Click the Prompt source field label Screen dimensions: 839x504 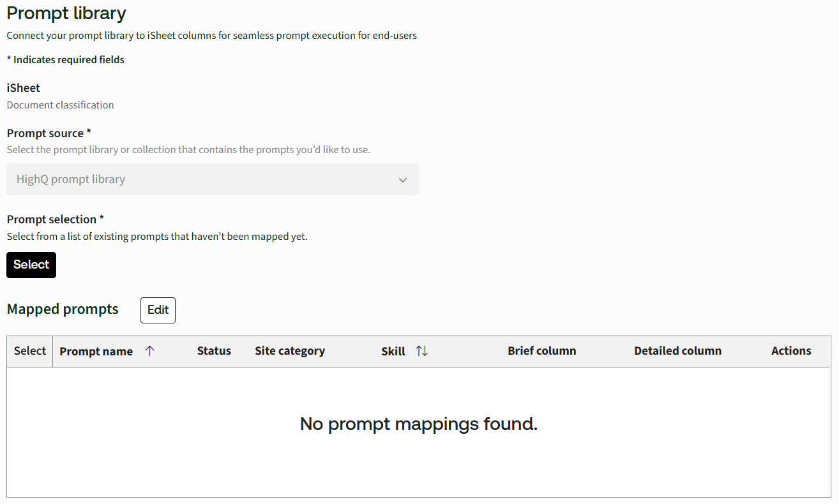(49, 133)
